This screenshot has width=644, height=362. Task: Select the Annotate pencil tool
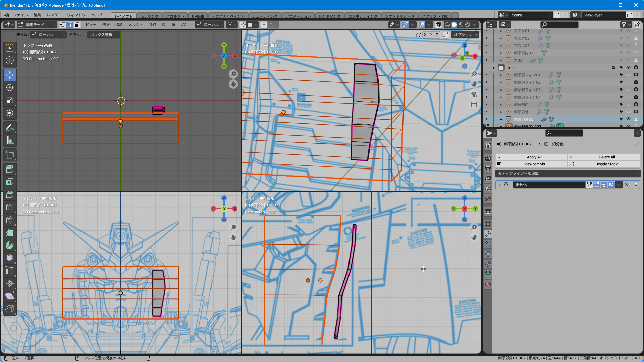[10, 128]
